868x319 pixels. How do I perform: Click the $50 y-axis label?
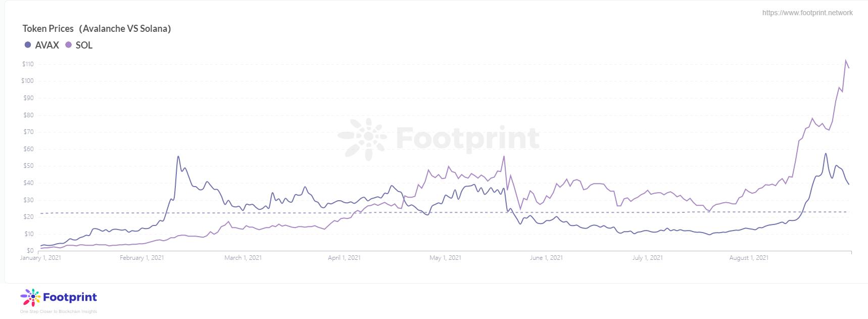(28, 166)
